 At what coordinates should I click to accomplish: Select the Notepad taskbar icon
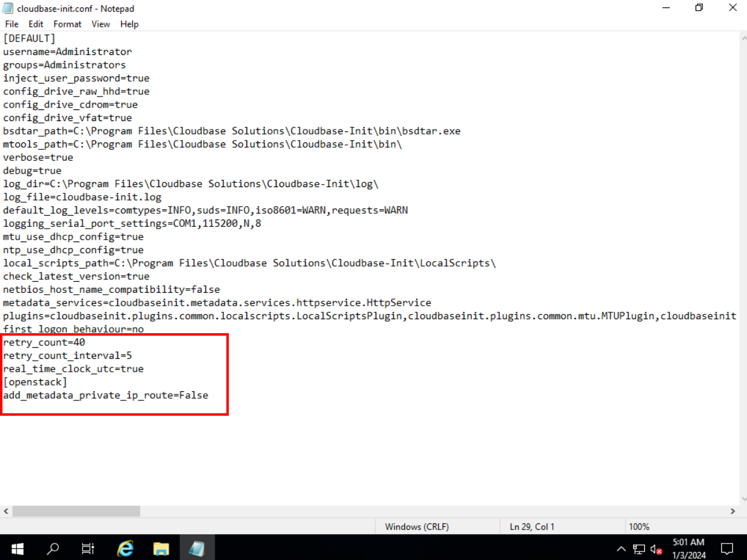[x=196, y=548]
